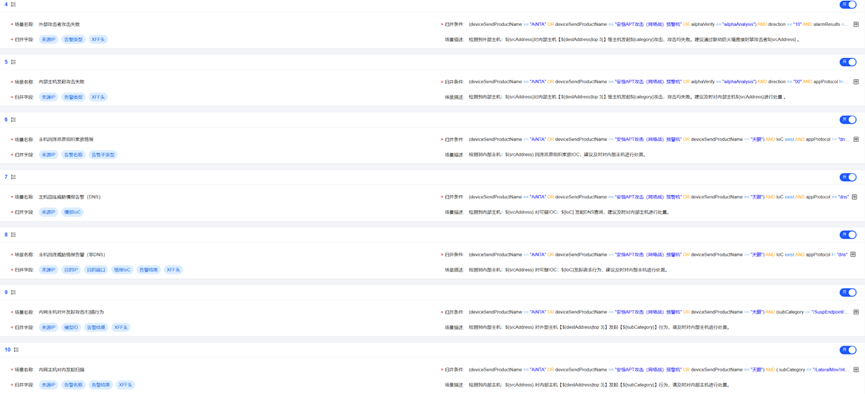865x394 pixels.
Task: Click the drag handle icon of rule 4
Action: (13, 4)
